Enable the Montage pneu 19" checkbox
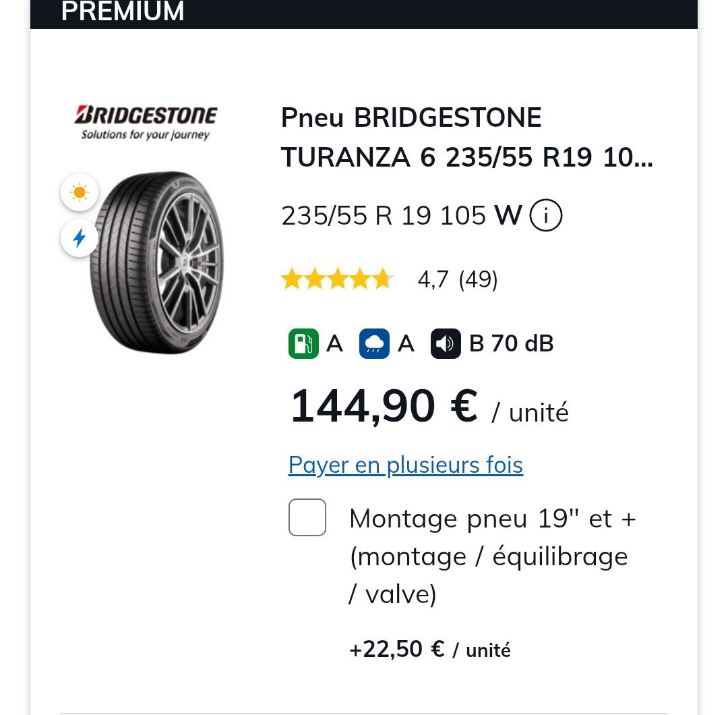 pos(307,517)
